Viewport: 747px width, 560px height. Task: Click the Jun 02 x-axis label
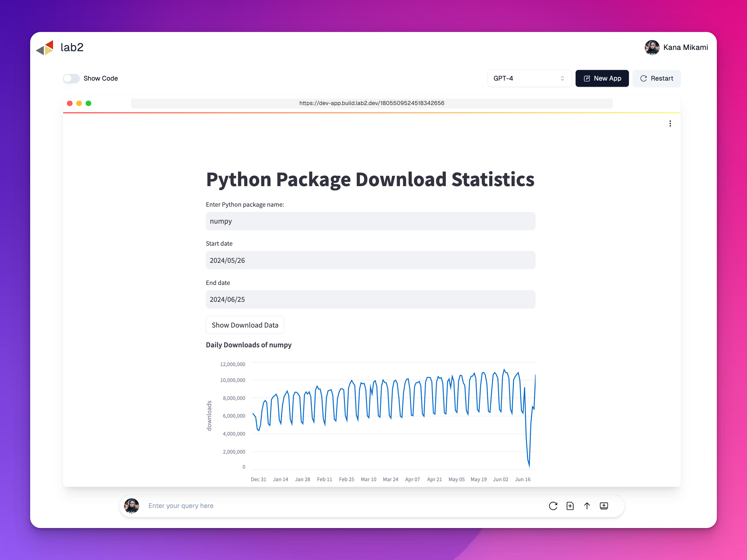pyautogui.click(x=500, y=479)
